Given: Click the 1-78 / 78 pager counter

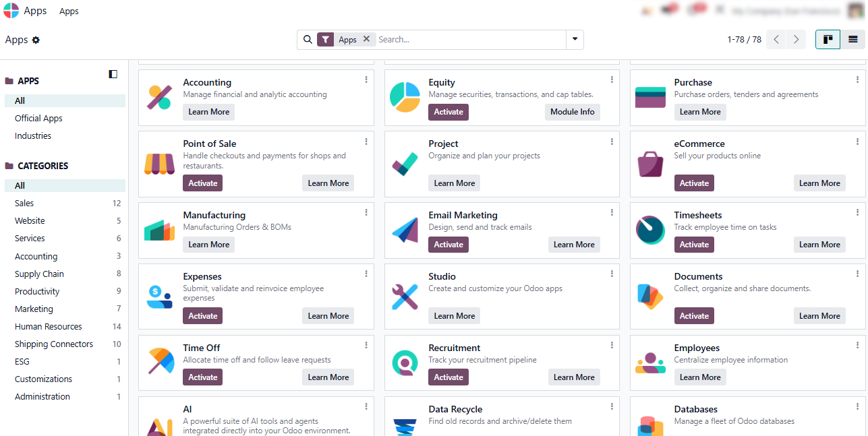Looking at the screenshot, I should 745,40.
